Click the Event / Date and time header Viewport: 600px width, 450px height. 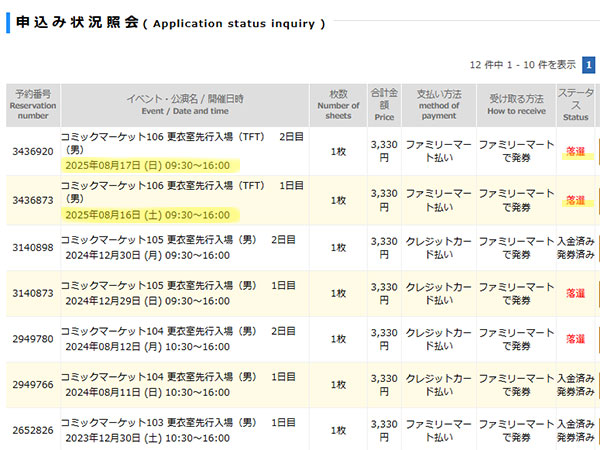pyautogui.click(x=185, y=105)
